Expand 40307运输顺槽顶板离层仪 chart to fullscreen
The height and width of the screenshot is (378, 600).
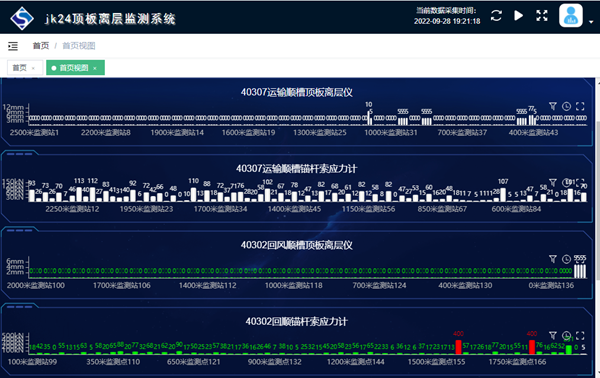point(580,106)
